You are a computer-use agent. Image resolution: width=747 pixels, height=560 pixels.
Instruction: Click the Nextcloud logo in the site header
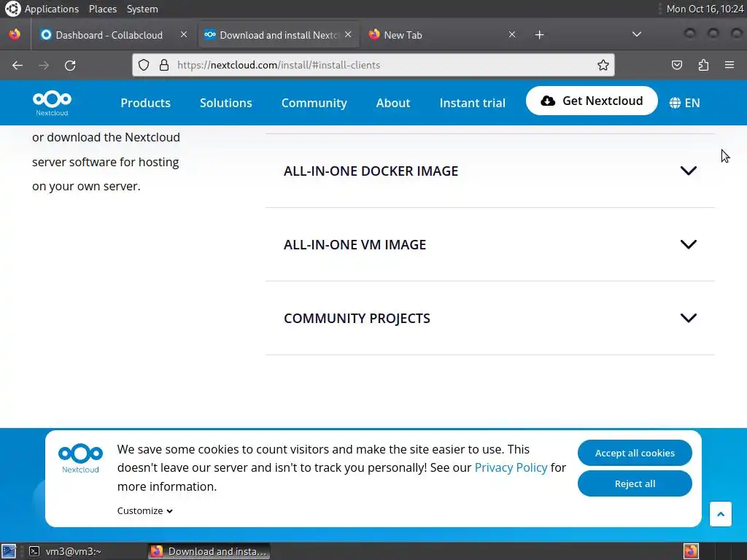52,103
